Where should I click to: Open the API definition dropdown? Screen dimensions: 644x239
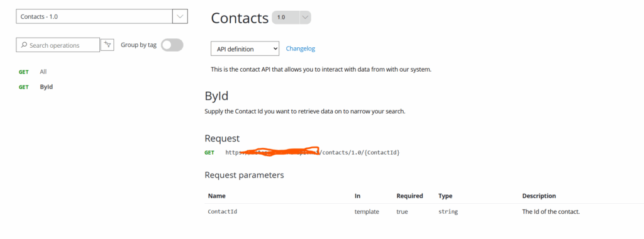click(x=245, y=49)
